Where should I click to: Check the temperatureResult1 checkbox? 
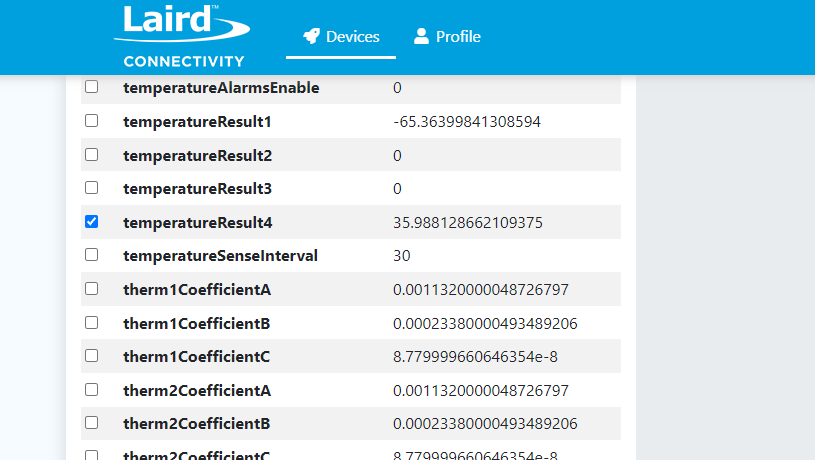coord(92,121)
